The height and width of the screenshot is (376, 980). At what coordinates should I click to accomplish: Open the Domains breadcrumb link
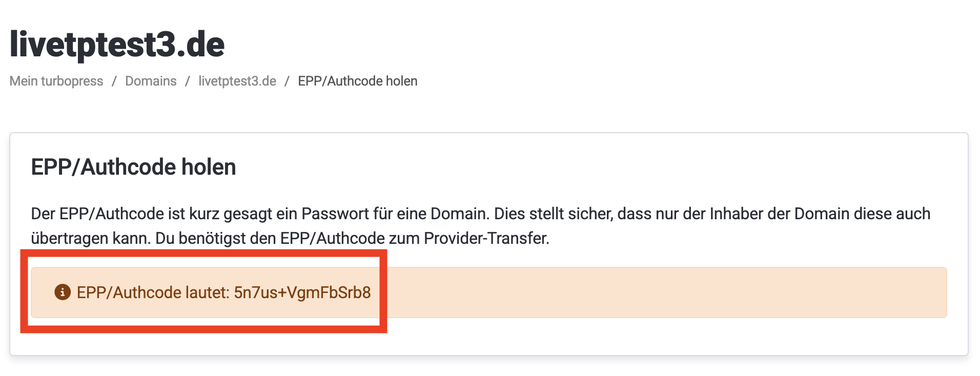click(x=151, y=81)
